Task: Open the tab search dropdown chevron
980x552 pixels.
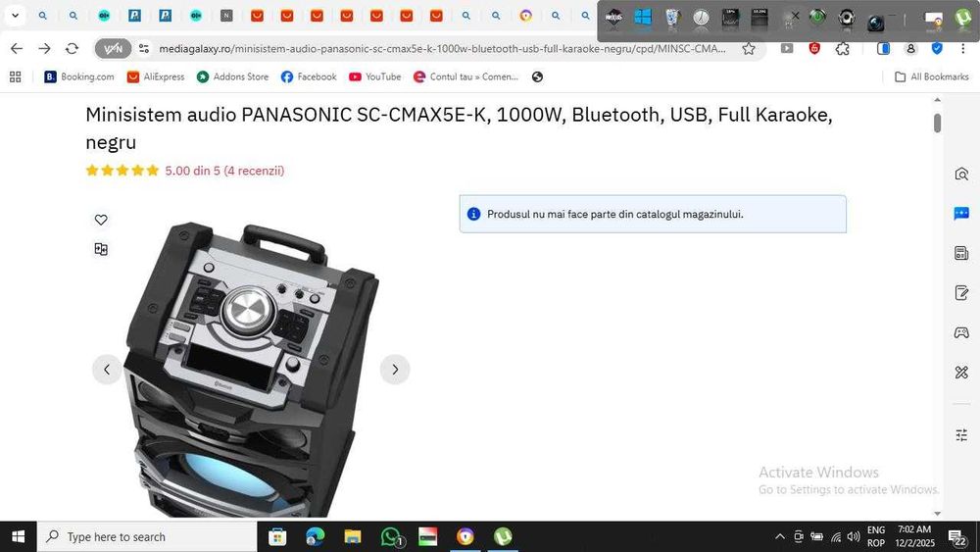Action: click(x=15, y=16)
